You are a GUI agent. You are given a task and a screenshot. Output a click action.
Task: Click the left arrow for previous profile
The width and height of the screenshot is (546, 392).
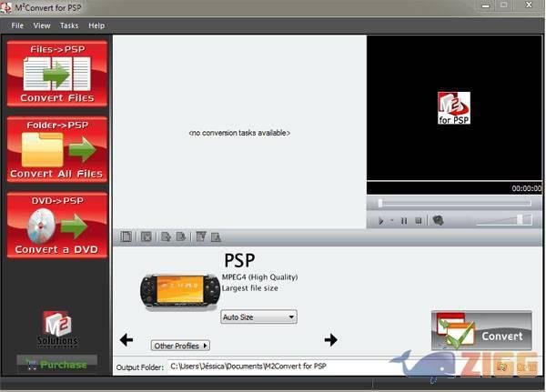tap(126, 340)
